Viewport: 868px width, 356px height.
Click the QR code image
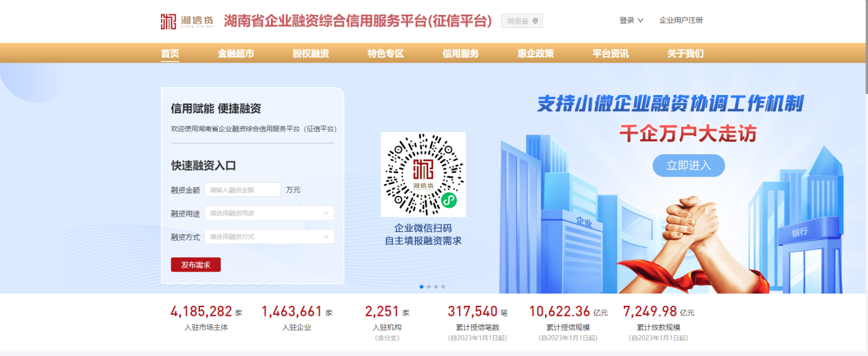click(x=423, y=174)
